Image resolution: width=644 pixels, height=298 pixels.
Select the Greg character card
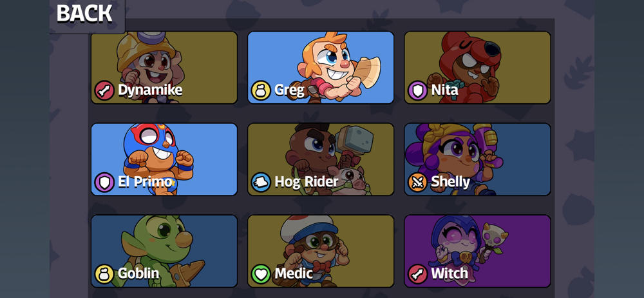coord(321,68)
